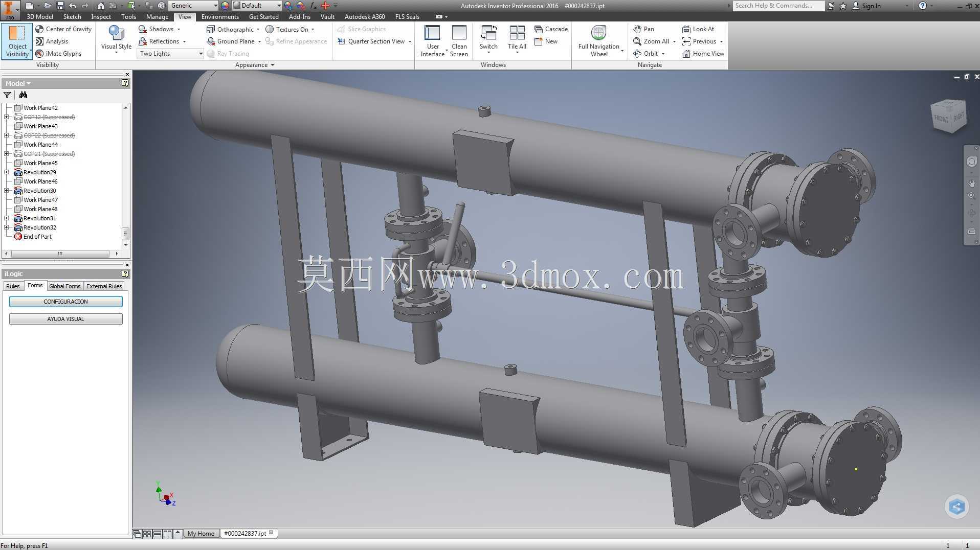Open the Environments ribbon tab
The height and width of the screenshot is (550, 980).
tap(220, 17)
